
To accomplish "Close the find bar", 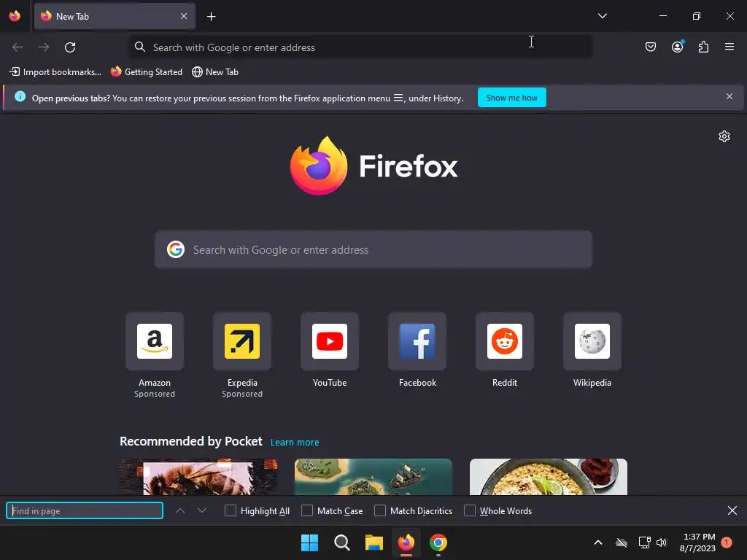I will click(732, 511).
